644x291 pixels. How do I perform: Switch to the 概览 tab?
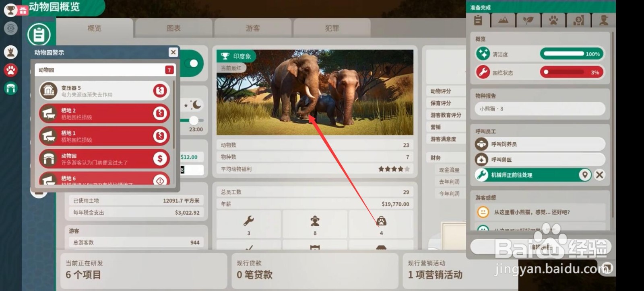click(95, 28)
